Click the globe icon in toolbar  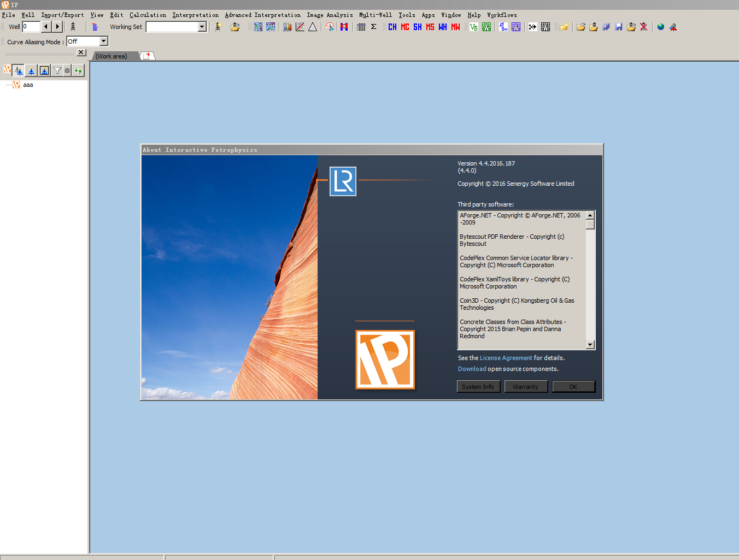(661, 27)
